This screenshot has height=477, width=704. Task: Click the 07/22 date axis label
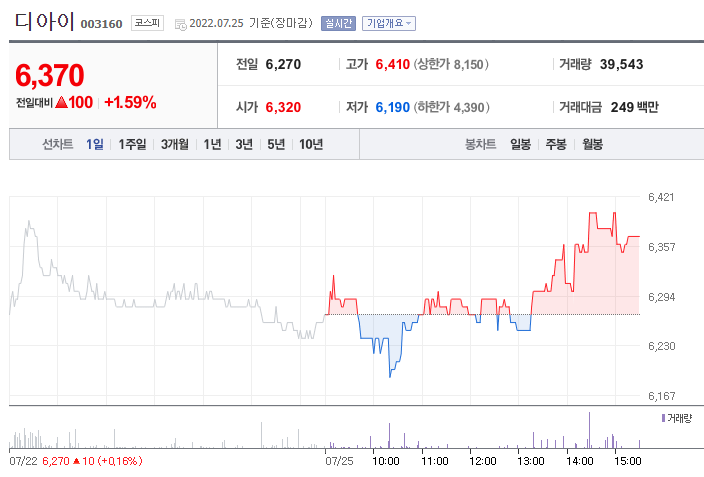click(x=23, y=461)
